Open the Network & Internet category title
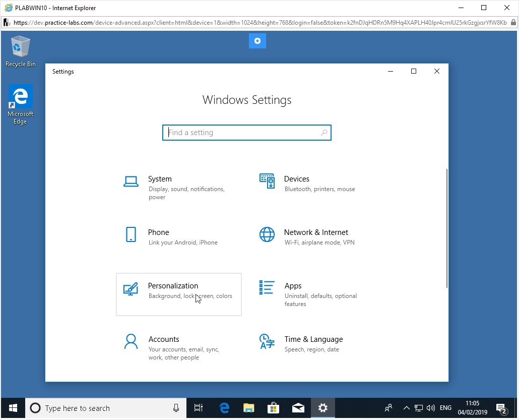The width and height of the screenshot is (519, 420). [316, 232]
